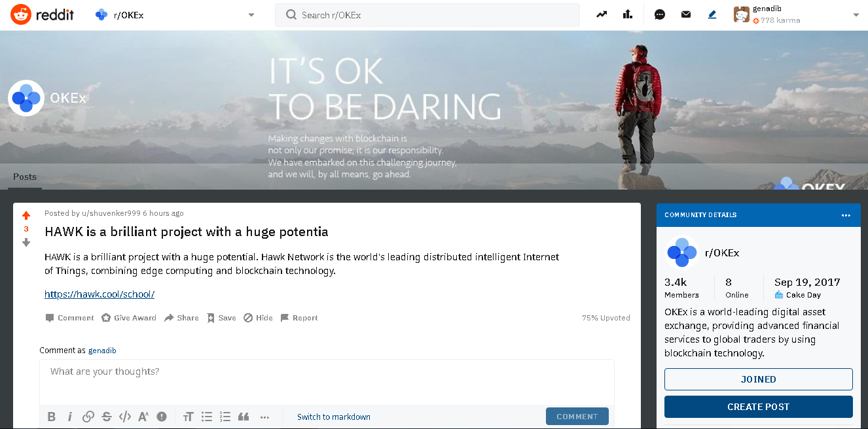The height and width of the screenshot is (429, 868).
Task: Hide the HAWK post
Action: click(258, 318)
